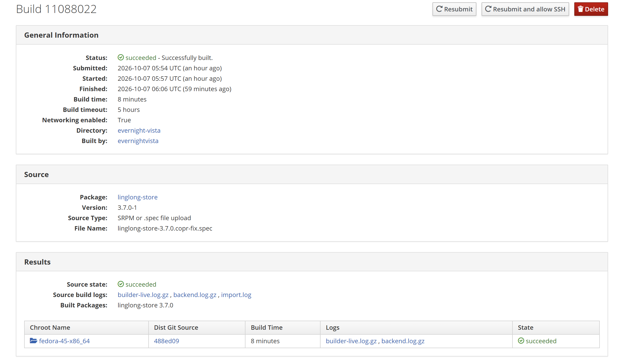Click the Source panel header
The height and width of the screenshot is (364, 626).
pyautogui.click(x=312, y=174)
